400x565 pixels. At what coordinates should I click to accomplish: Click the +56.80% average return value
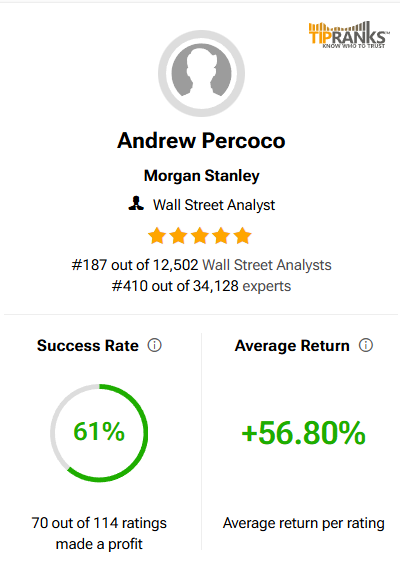303,433
